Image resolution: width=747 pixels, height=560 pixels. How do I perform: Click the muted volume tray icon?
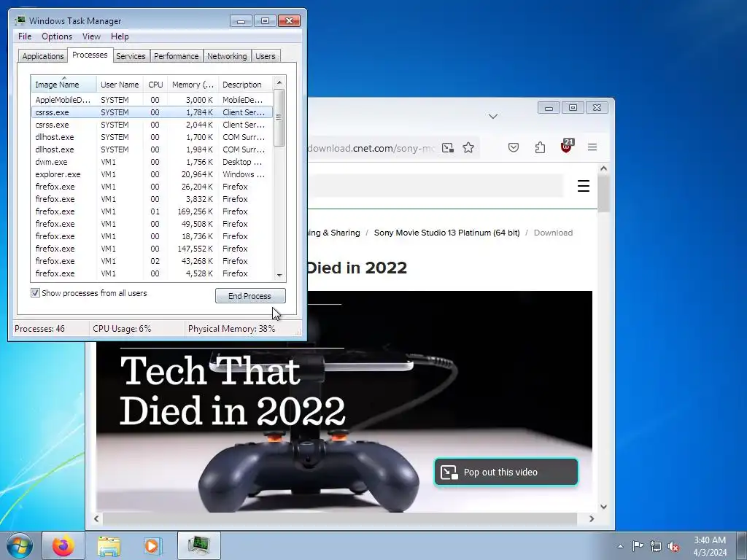coord(673,546)
